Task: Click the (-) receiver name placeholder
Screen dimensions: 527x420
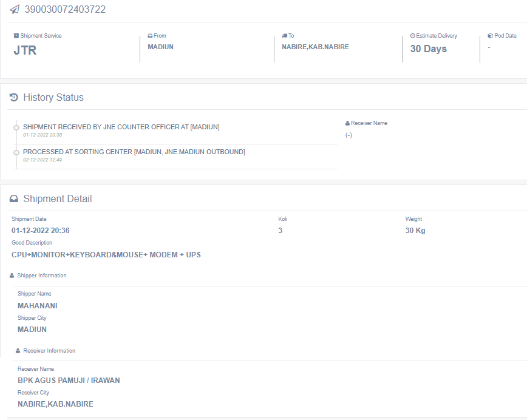Action: click(x=349, y=135)
